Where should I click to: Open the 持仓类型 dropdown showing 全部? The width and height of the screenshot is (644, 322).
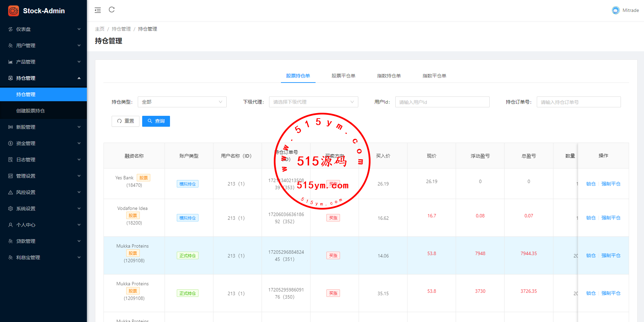coord(182,102)
